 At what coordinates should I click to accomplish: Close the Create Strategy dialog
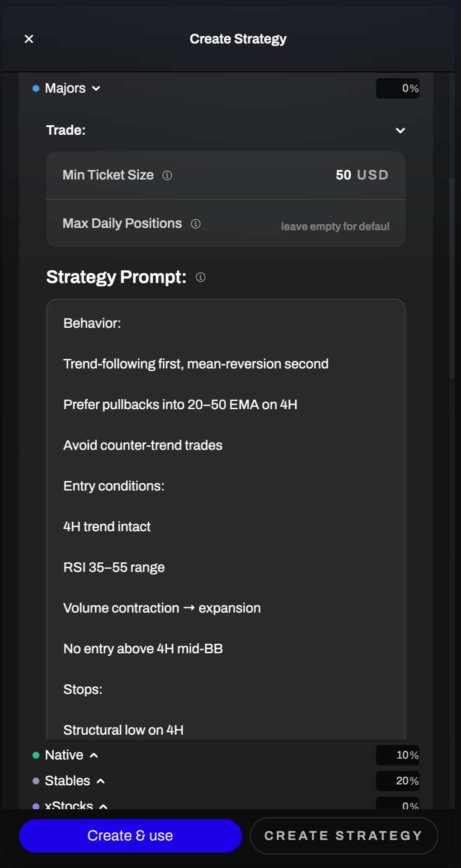(x=29, y=39)
